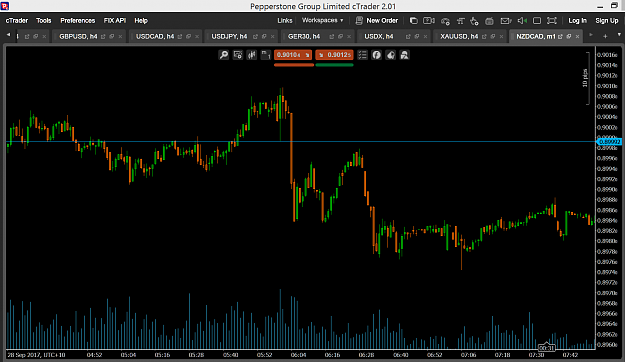Screen dimensions: 625x362
Task: Click the sell price button 0.9010
Action: [x=293, y=55]
